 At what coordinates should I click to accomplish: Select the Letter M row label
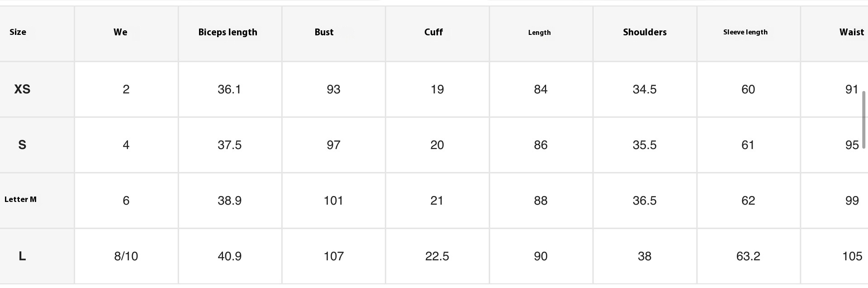20,199
